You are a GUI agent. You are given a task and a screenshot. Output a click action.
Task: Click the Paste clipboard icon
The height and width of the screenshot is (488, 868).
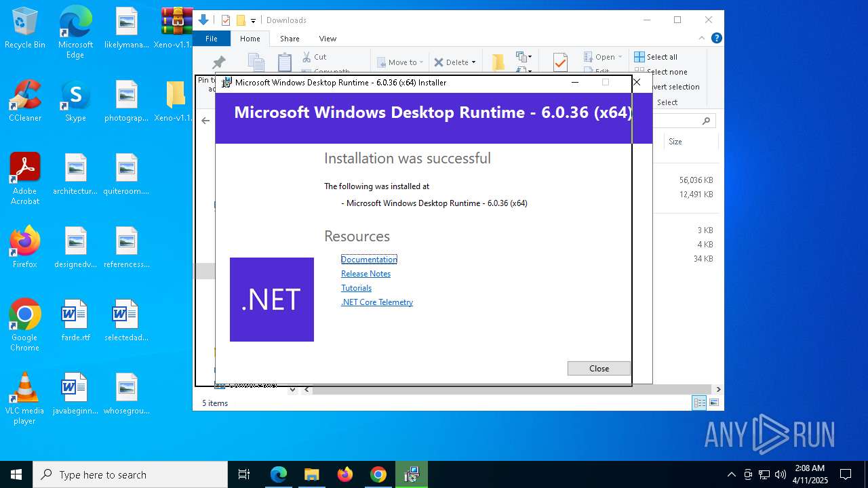click(x=285, y=62)
